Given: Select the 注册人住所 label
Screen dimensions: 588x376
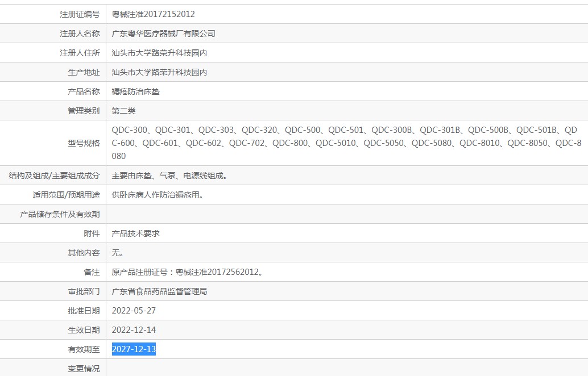Looking at the screenshot, I should 80,53.
